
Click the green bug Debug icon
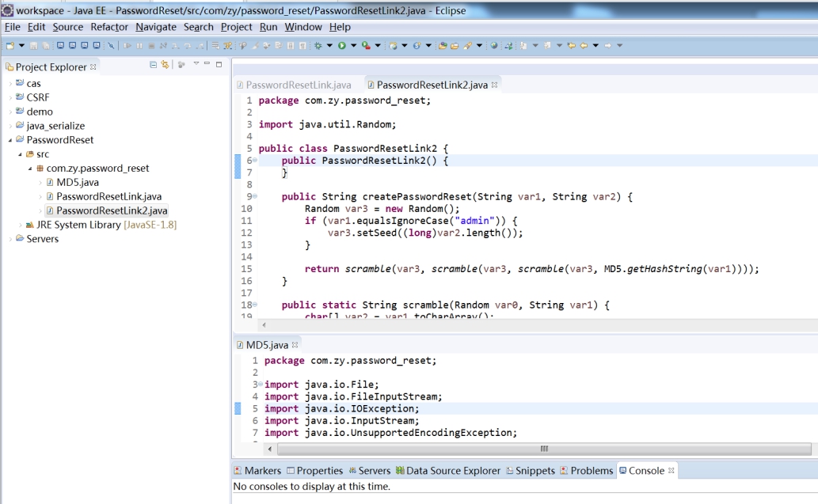point(318,46)
